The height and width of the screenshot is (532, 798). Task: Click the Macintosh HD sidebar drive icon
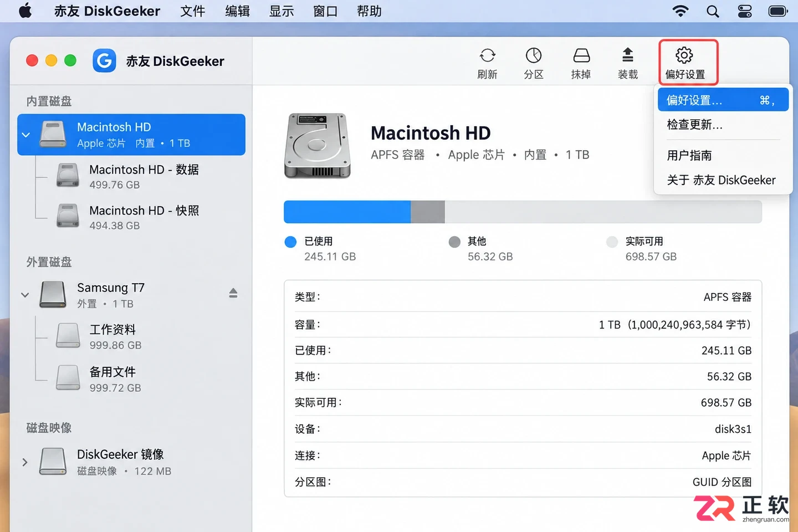point(53,134)
